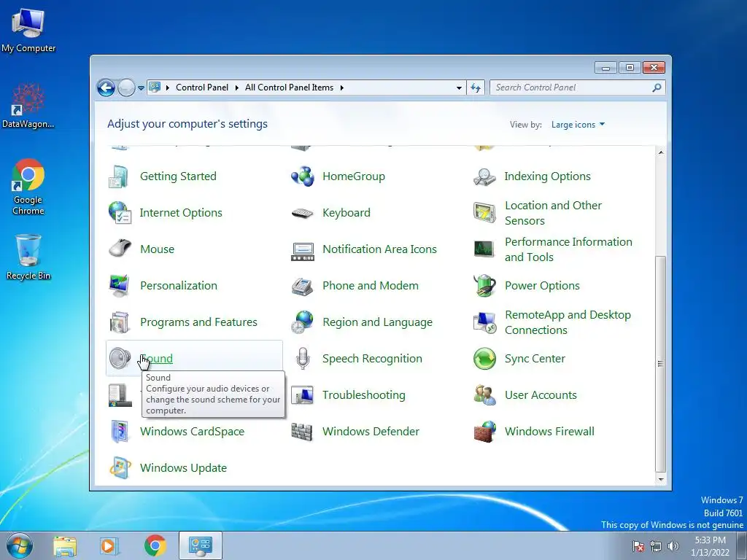The width and height of the screenshot is (747, 560).
Task: Click the RemoteApp and Desktop Connections icon
Action: (x=485, y=322)
